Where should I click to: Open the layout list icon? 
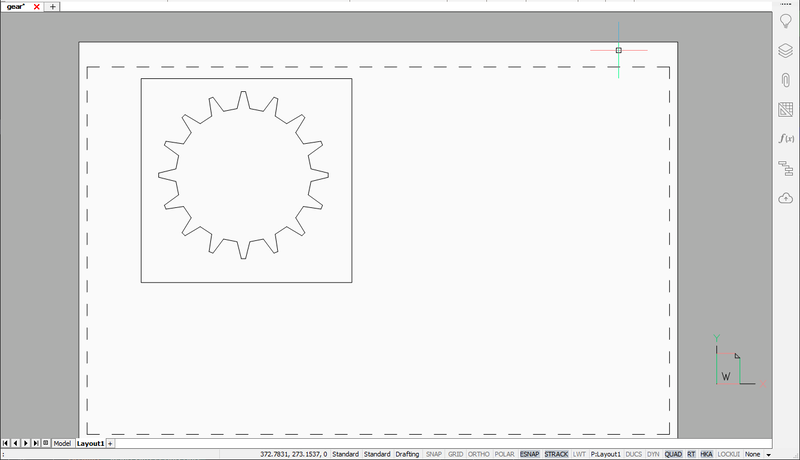[x=45, y=443]
